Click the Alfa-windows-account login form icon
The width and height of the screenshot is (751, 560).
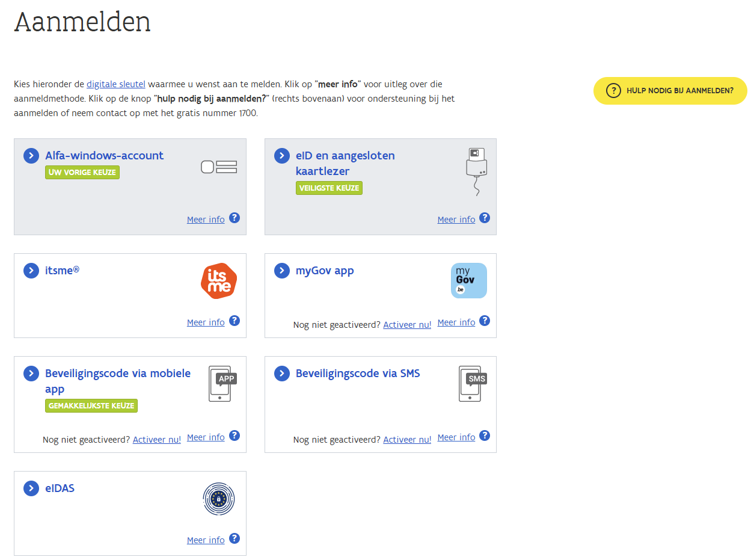(x=219, y=167)
